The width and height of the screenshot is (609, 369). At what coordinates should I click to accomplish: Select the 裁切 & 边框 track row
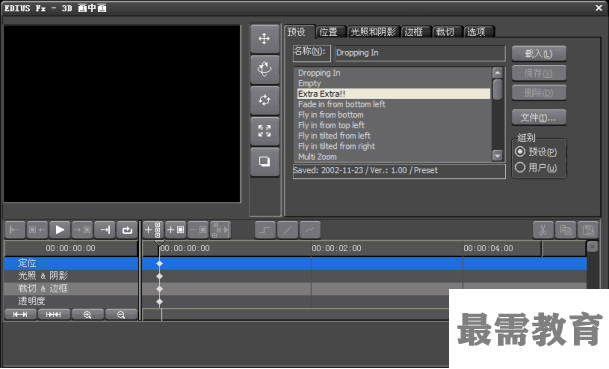pos(71,289)
